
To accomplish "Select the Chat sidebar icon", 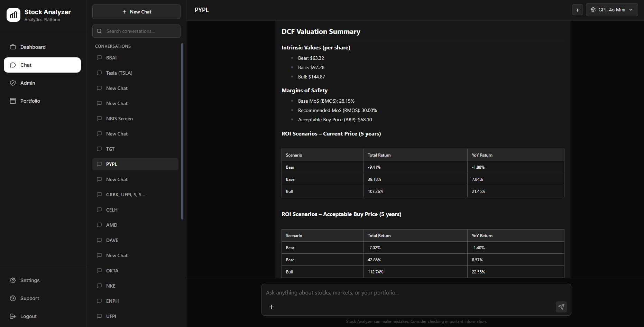I will click(x=13, y=65).
